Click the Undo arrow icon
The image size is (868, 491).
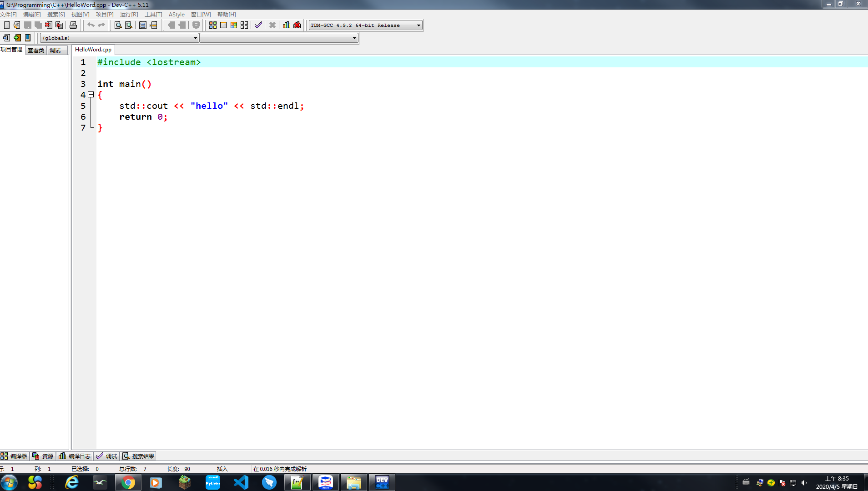[x=91, y=25]
